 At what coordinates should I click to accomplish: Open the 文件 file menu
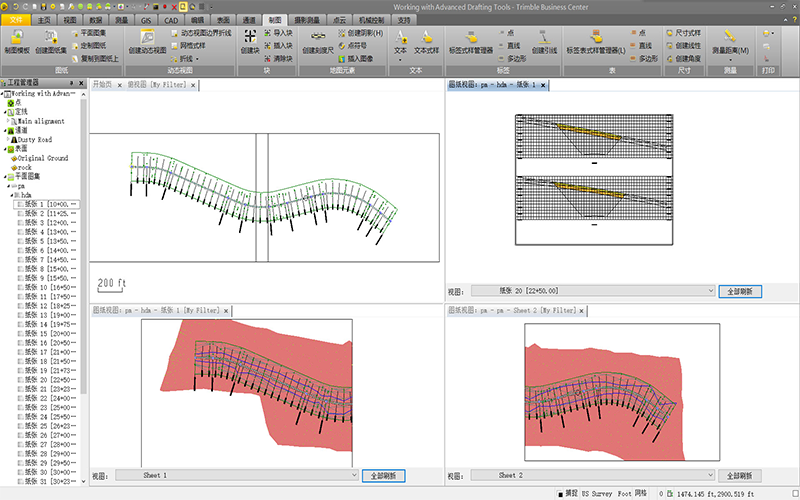click(x=16, y=20)
